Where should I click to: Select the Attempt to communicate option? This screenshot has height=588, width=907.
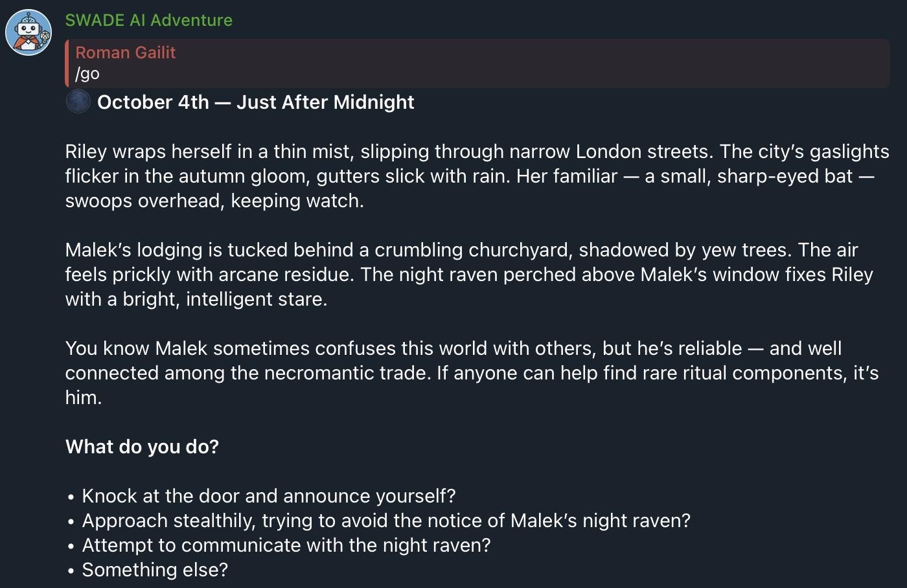(286, 545)
